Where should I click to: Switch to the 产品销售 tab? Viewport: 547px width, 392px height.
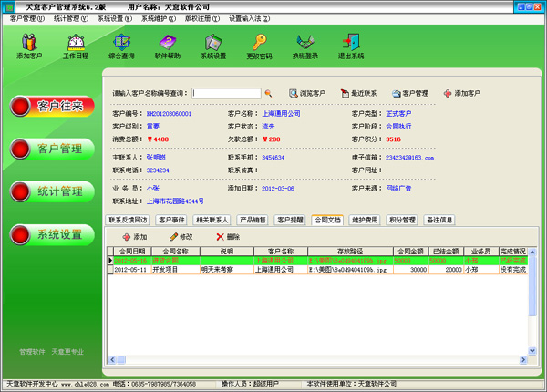pyautogui.click(x=253, y=220)
